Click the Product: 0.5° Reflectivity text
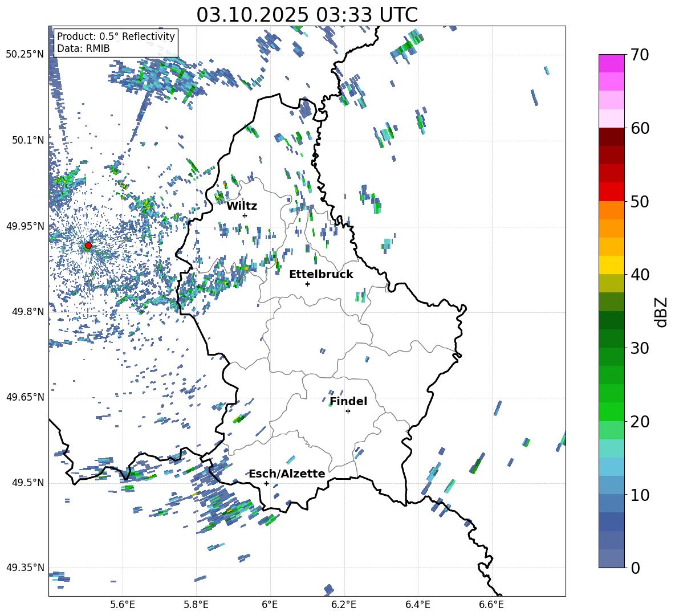 [x=116, y=36]
